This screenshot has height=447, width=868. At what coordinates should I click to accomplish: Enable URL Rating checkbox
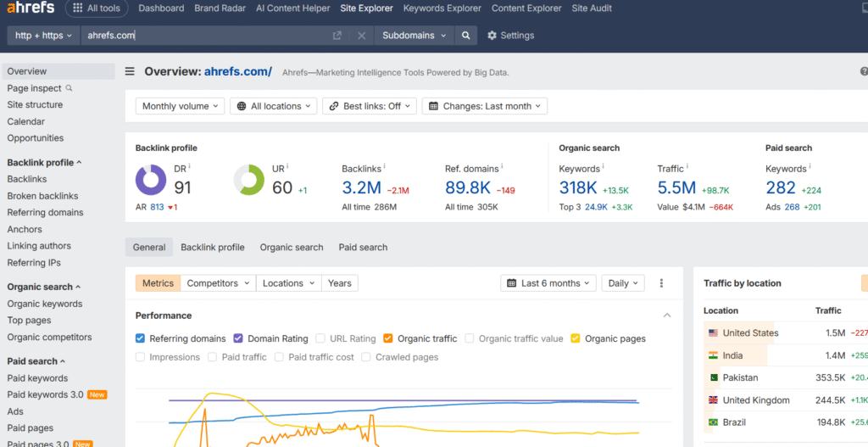pyautogui.click(x=320, y=338)
